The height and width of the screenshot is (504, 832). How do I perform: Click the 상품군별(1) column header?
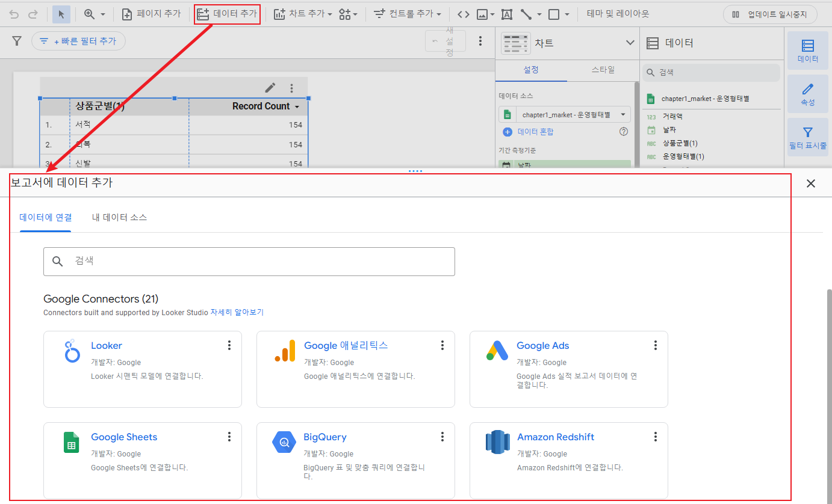coord(100,106)
